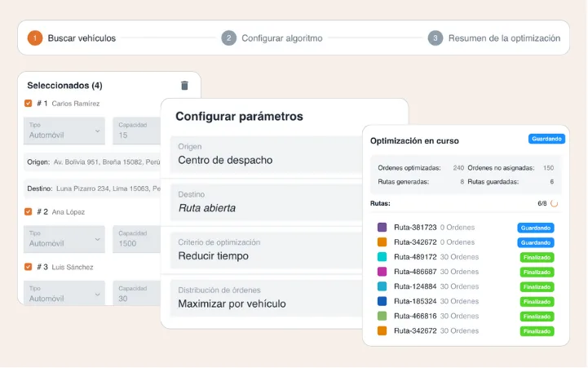Click Finalizado badge for Ruta-486687
The image size is (588, 368).
coord(537,272)
